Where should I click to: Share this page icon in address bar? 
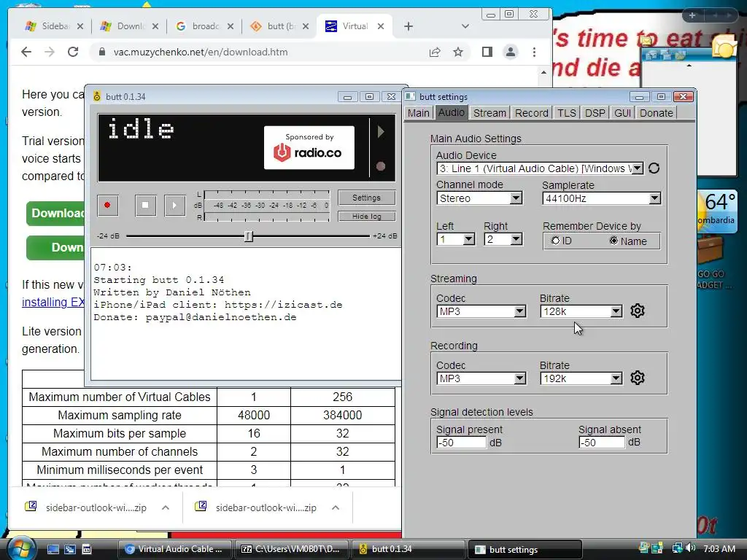click(435, 52)
